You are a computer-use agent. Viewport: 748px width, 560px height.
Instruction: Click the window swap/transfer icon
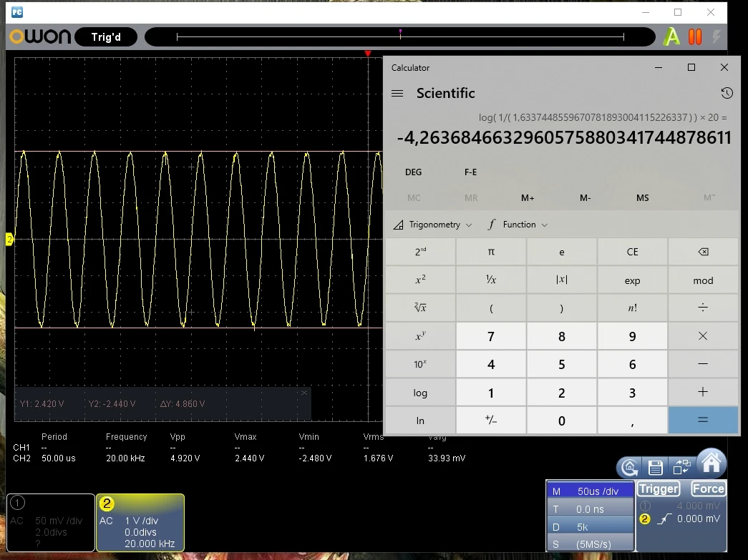coord(681,468)
